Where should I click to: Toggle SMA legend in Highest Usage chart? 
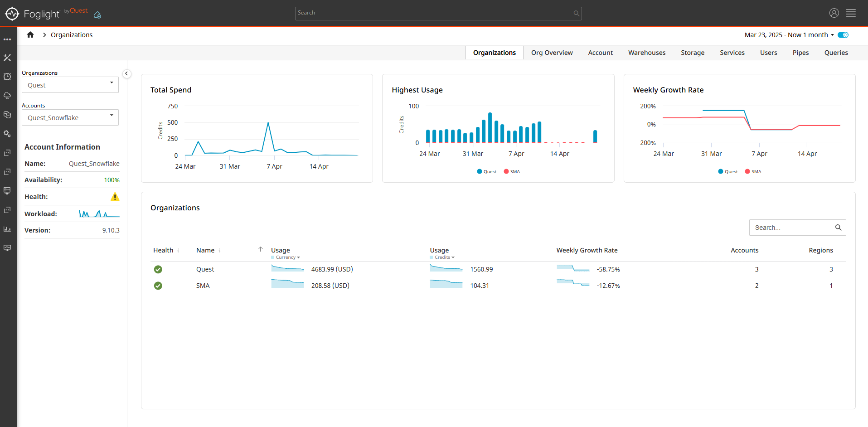[x=512, y=171]
